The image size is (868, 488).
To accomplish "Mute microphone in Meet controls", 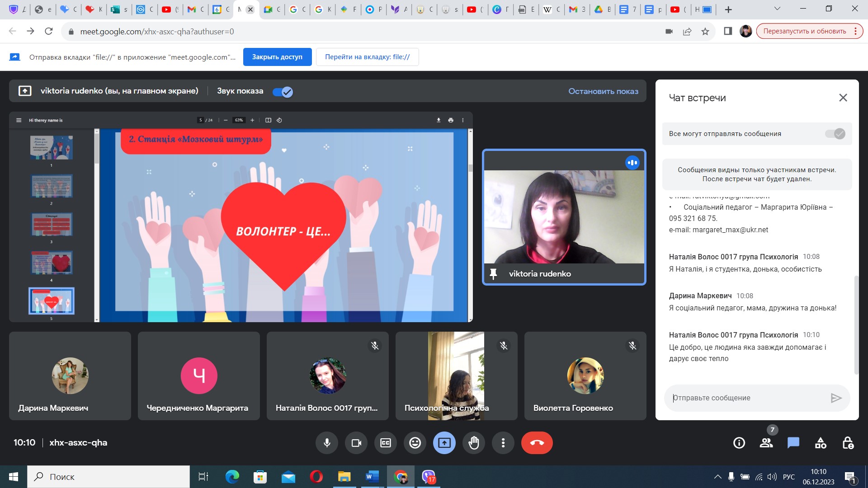I will (x=327, y=443).
